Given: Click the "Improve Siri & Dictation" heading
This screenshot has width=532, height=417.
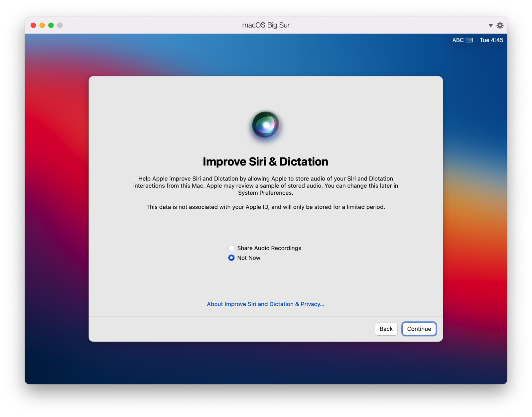Looking at the screenshot, I should click(265, 161).
